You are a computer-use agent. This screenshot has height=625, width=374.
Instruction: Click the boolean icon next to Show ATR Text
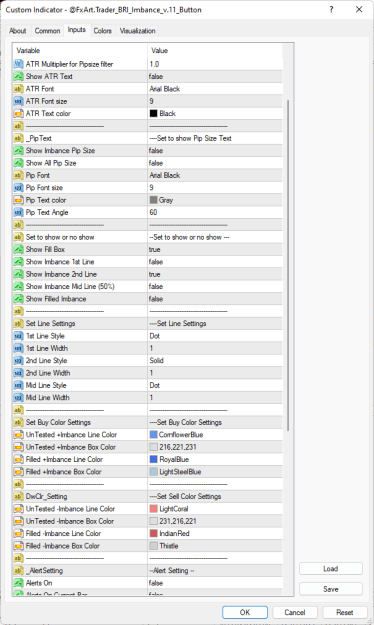[18, 77]
